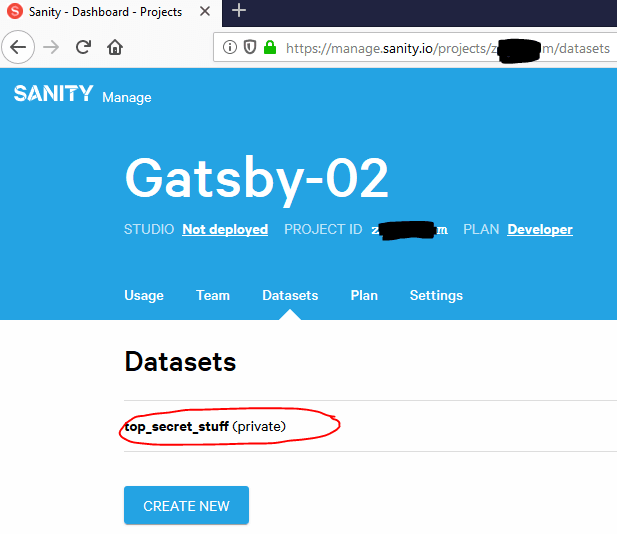Open the Not deployed studio link
Screen dimensions: 617x534
click(225, 229)
